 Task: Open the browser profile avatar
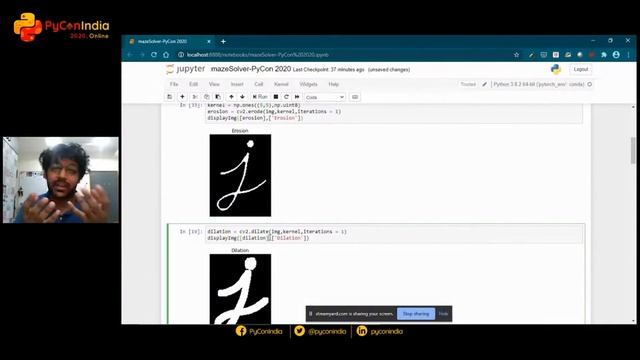pos(616,55)
